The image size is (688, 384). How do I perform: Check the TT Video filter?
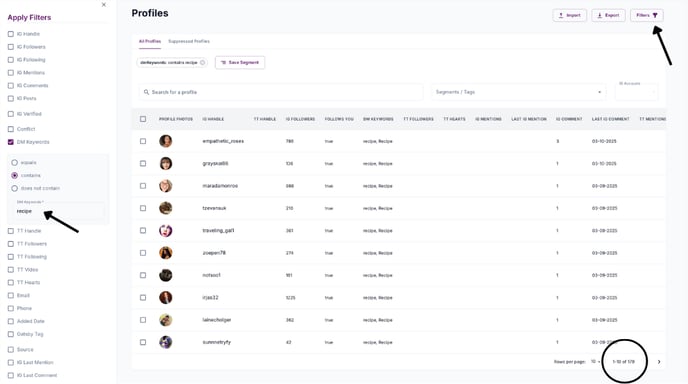(x=11, y=270)
